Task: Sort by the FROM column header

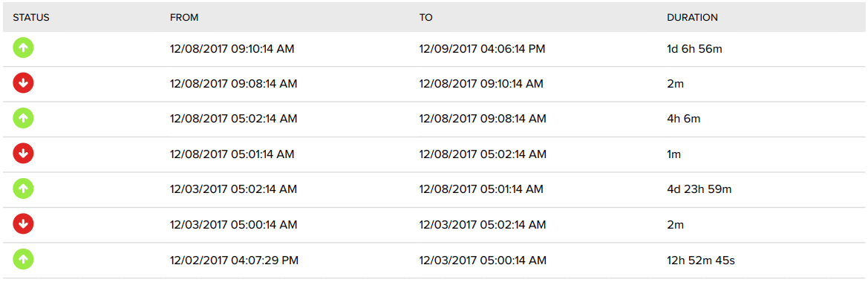Action: pyautogui.click(x=184, y=18)
